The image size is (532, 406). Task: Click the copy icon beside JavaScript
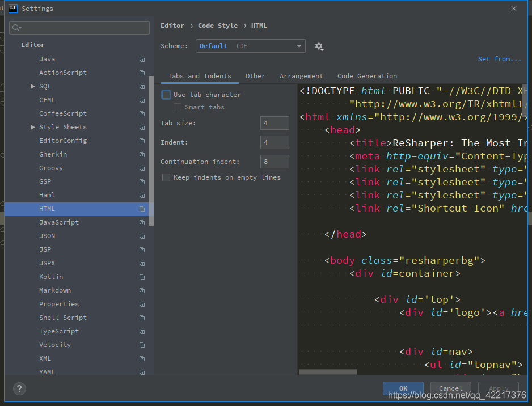coord(142,222)
